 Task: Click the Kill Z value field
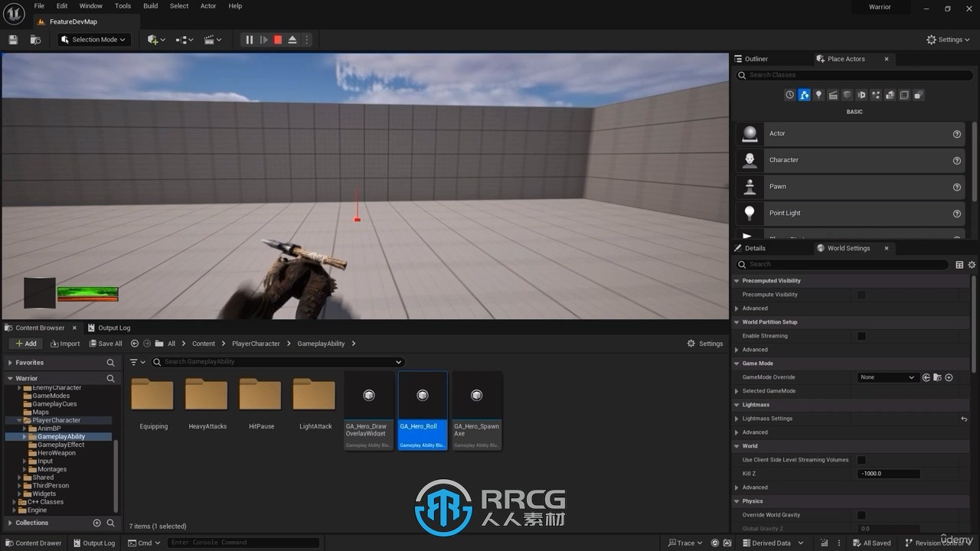coord(888,474)
